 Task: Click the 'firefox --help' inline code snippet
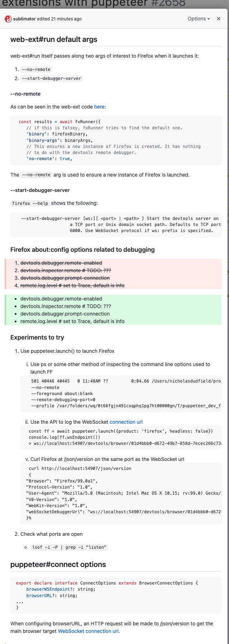click(x=30, y=203)
